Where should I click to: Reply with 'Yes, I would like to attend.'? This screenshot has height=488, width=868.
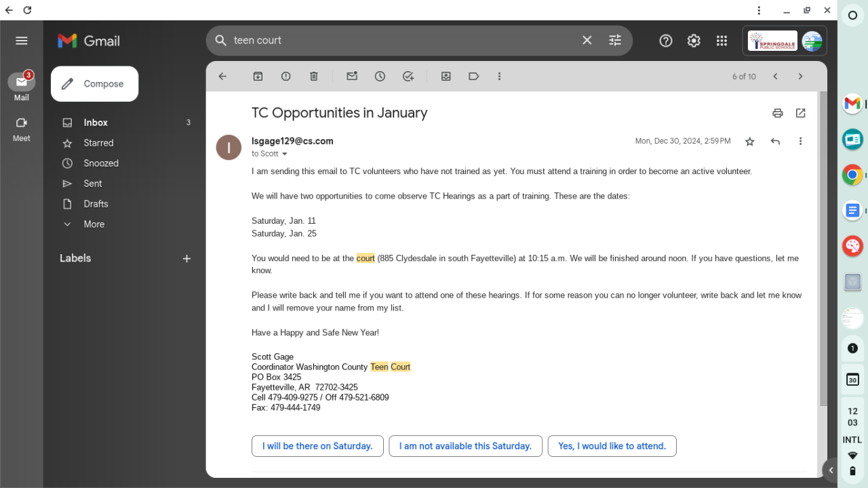612,446
